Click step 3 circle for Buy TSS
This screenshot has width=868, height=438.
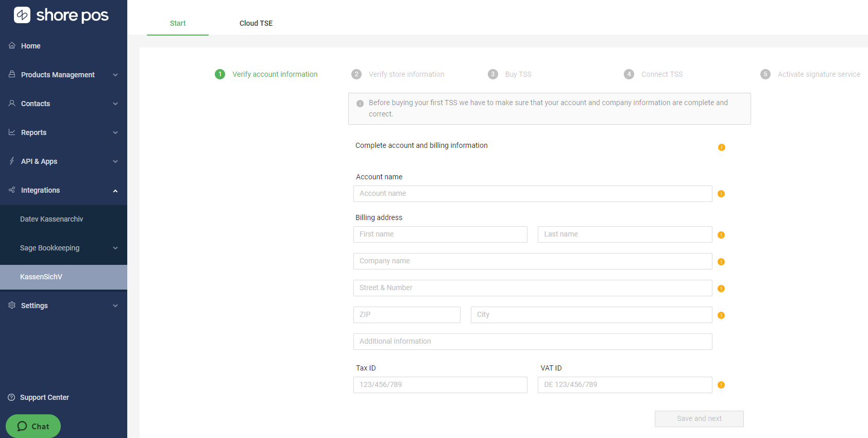pos(493,74)
